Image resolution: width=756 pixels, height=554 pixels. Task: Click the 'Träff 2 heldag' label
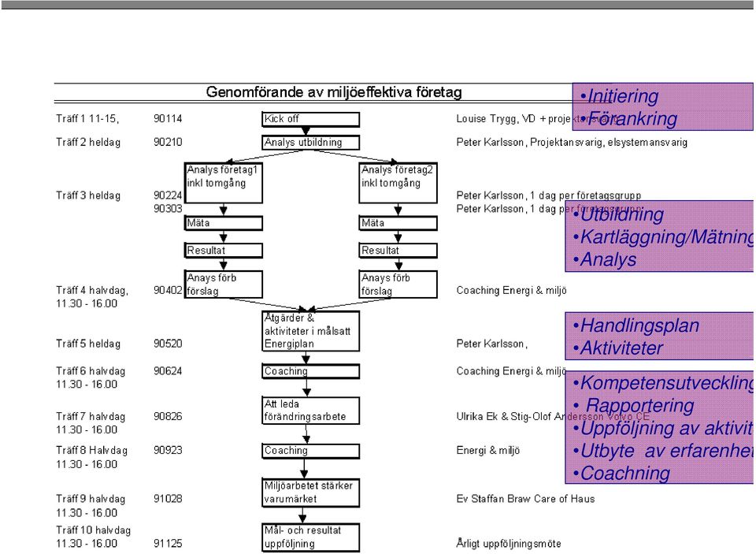click(x=87, y=143)
